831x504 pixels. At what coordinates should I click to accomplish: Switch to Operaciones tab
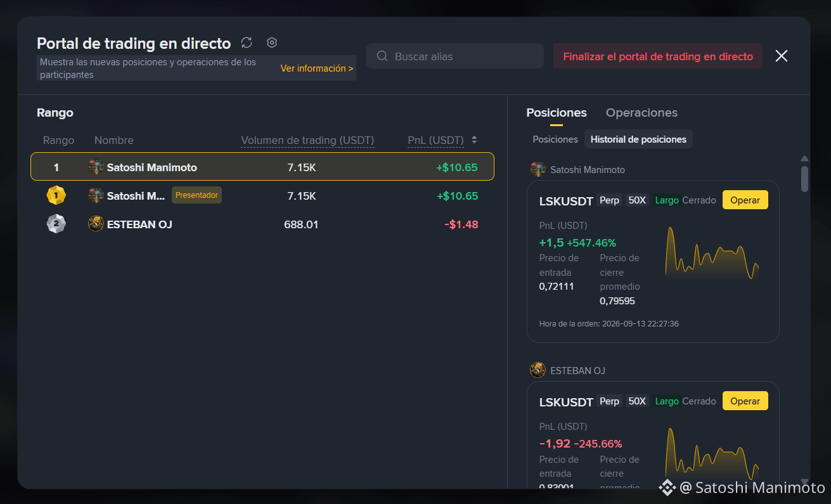[x=641, y=113]
